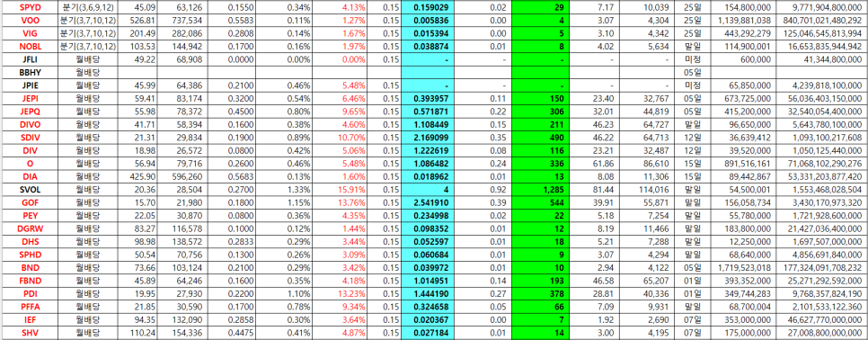Select the cyan cell 0.393957 for JEPI
This screenshot has width=868, height=340.
428,99
